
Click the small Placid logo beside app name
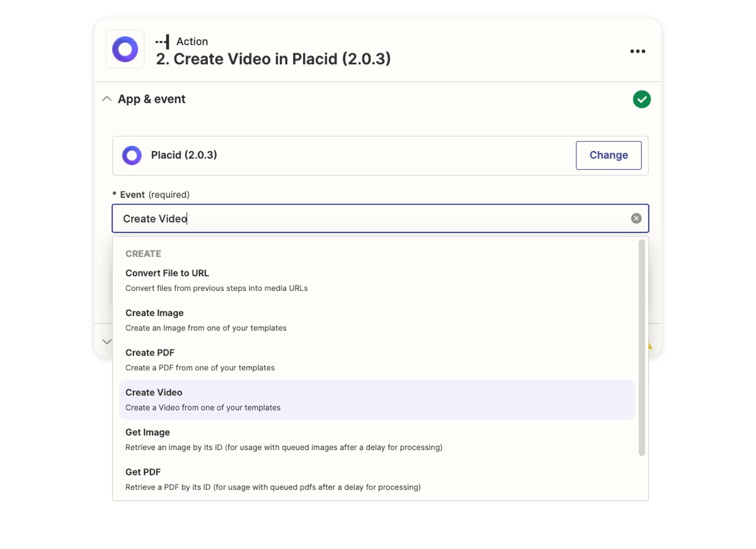click(x=132, y=156)
